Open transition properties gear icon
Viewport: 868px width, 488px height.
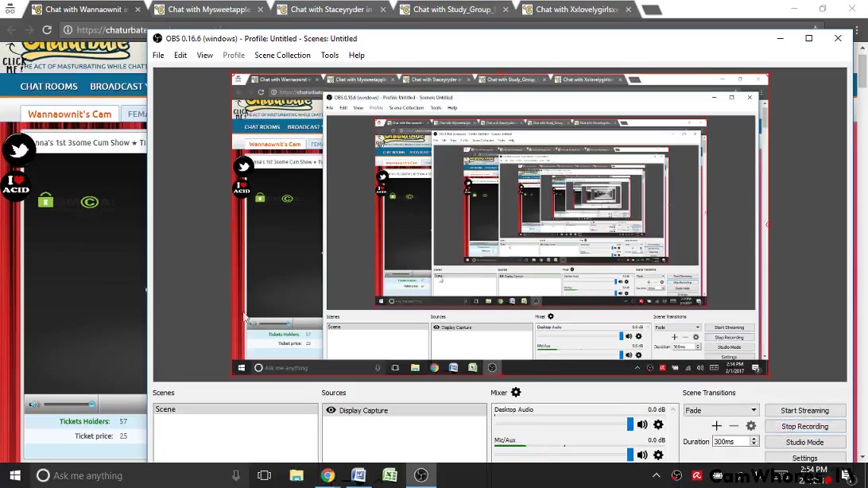pos(751,426)
